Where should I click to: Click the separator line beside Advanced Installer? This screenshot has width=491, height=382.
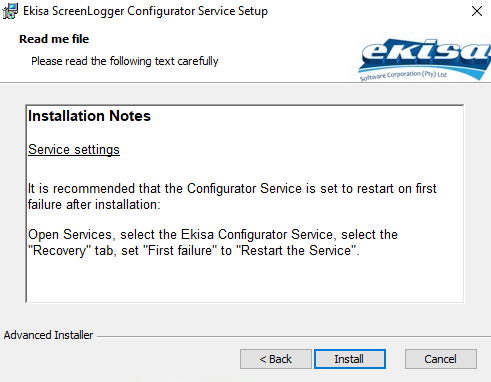pos(294,336)
